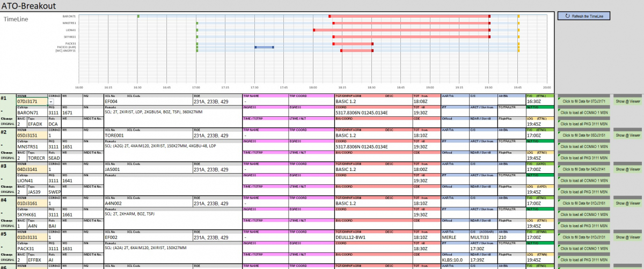This screenshot has width=644, height=269.
Task: Open the MSN# dropdown arrow for mission #1
Action: pos(51,101)
